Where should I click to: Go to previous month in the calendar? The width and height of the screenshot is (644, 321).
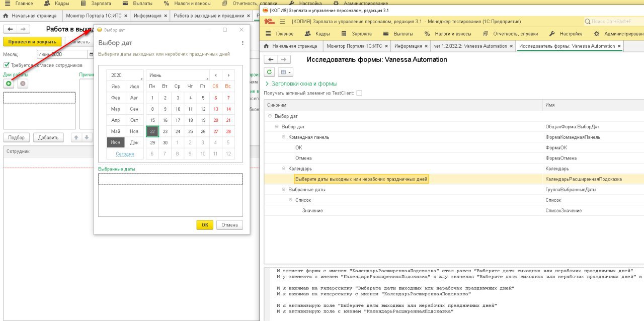click(x=216, y=75)
